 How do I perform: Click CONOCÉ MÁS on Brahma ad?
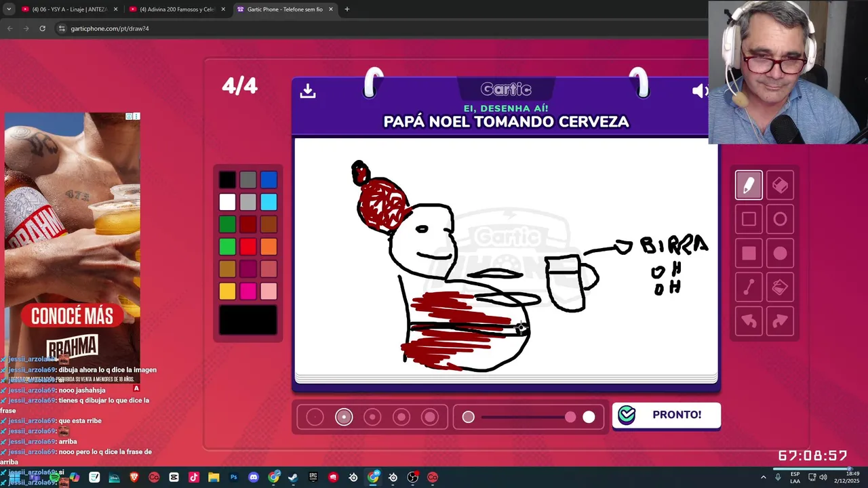click(x=72, y=316)
